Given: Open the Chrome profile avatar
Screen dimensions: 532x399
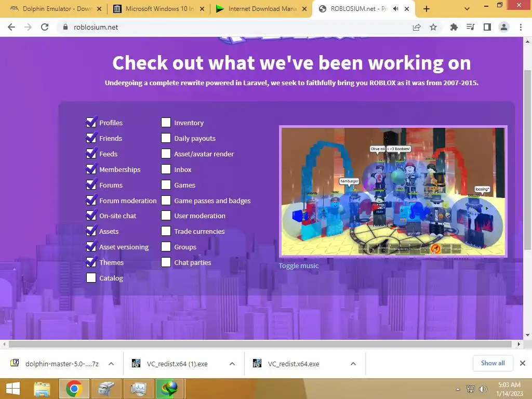Looking at the screenshot, I should [x=504, y=27].
